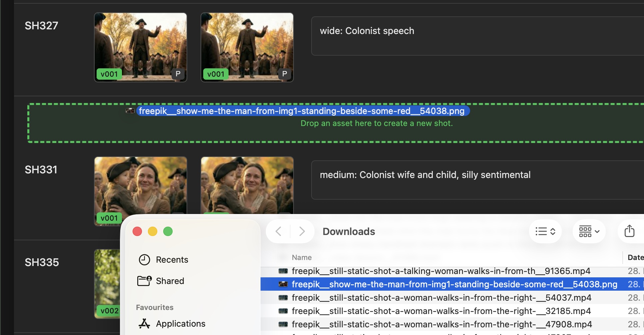Click the SH327 description field 'wide: Colonist speech'
Image resolution: width=644 pixels, height=335 pixels.
[x=477, y=36]
